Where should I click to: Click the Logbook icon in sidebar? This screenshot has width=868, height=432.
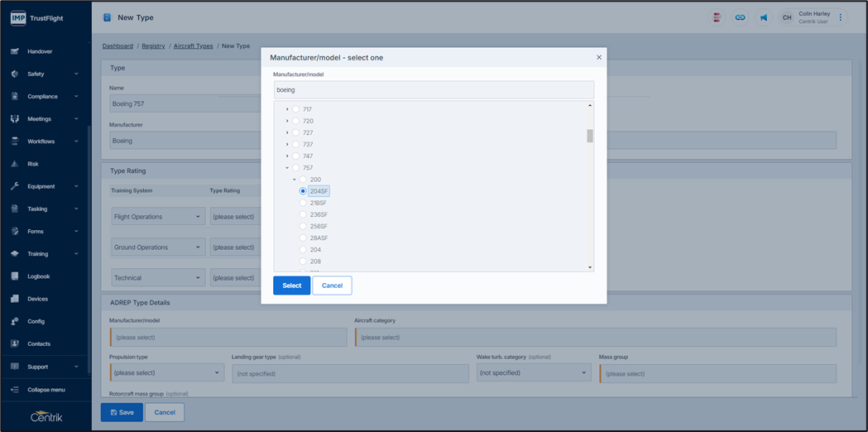(15, 276)
